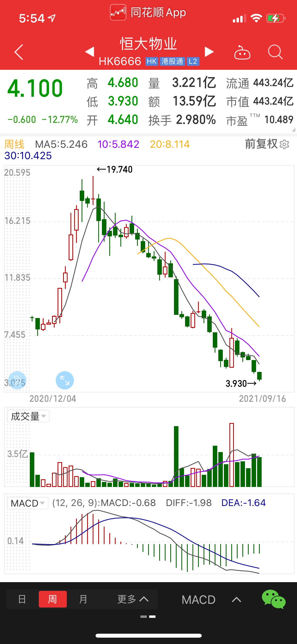Tap the 3.930 low marker on chart

pos(241,383)
